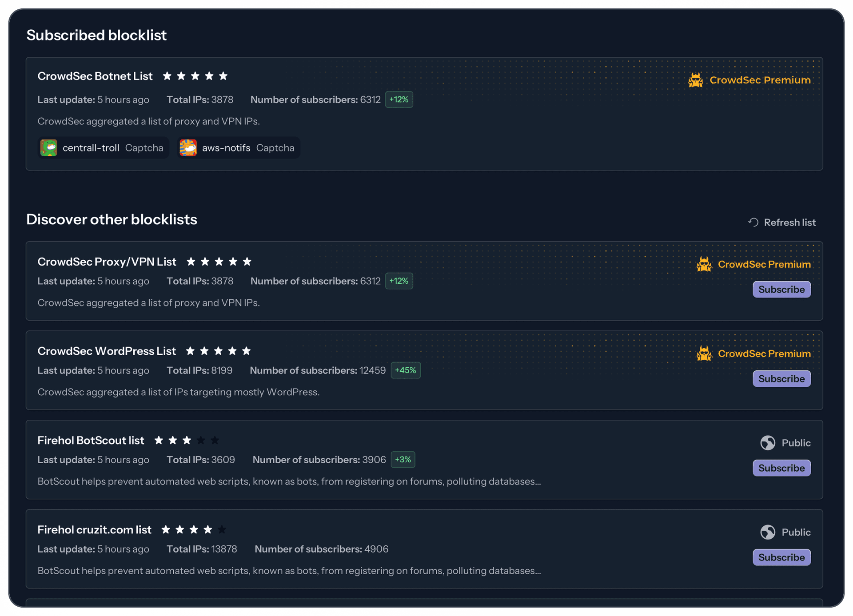Click the Public globe icon on Firehol BotScout list

768,442
